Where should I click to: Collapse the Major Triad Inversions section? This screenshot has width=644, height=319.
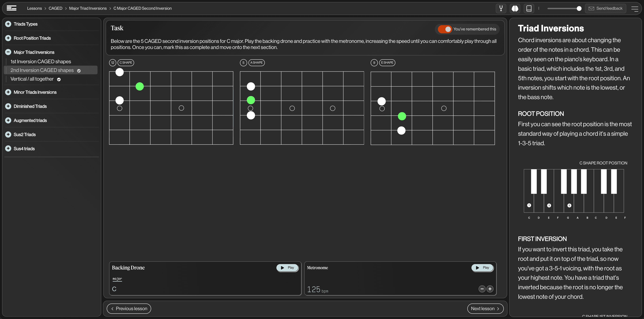8,52
